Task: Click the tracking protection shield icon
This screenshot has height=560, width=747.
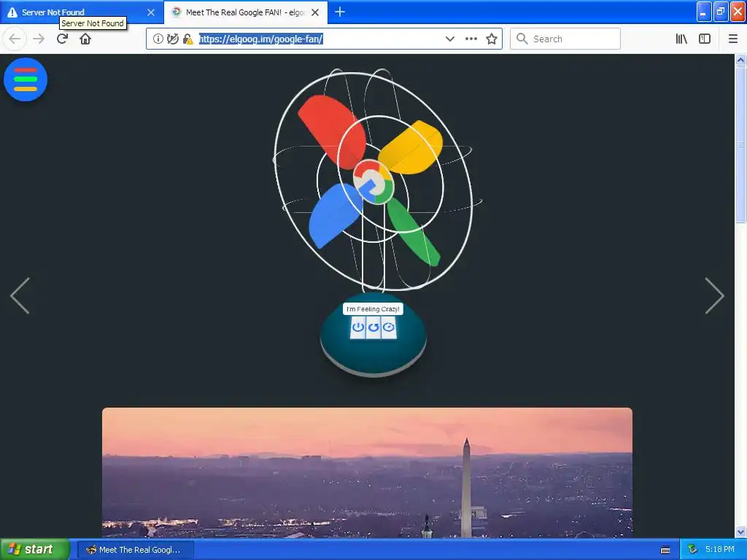Action: 173,39
